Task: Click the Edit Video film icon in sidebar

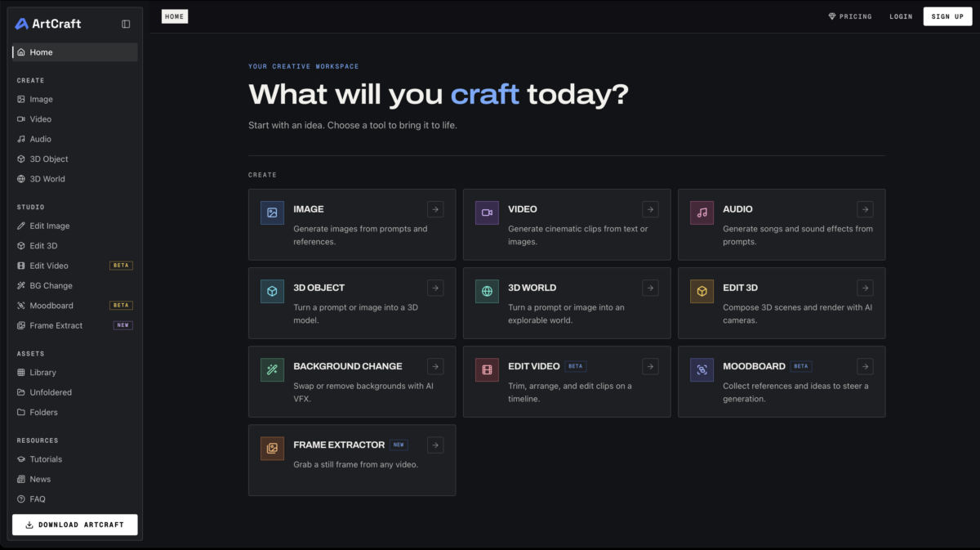Action: [x=21, y=266]
